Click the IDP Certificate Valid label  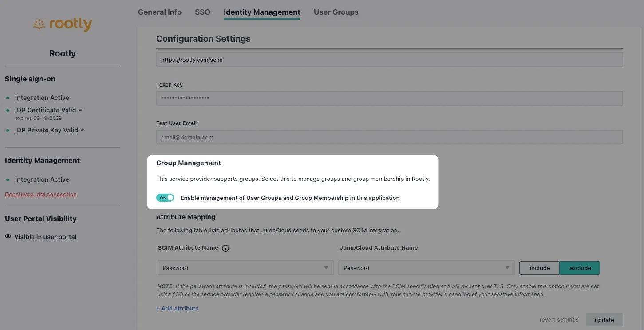[x=46, y=110]
